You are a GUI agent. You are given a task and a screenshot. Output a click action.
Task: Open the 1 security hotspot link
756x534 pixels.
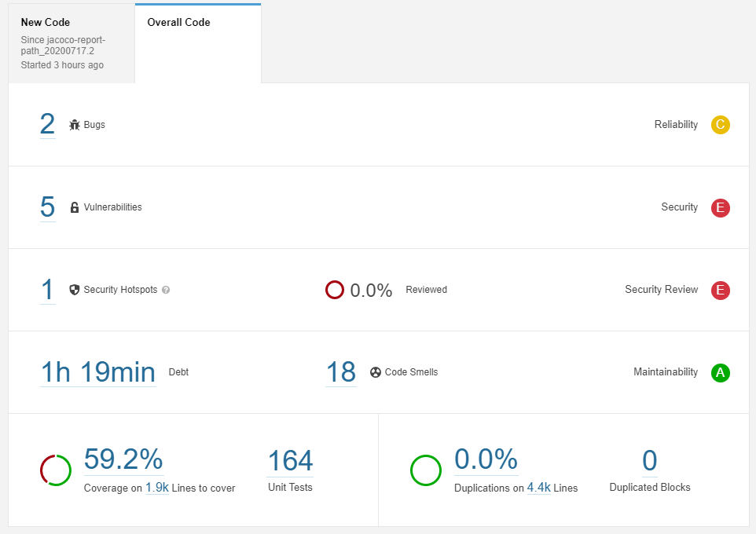point(48,290)
